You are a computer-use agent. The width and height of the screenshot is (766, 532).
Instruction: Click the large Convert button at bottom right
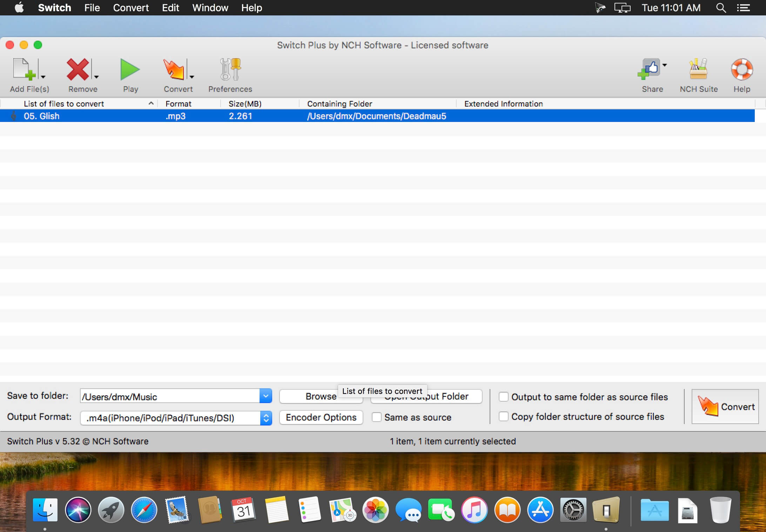[x=725, y=407]
